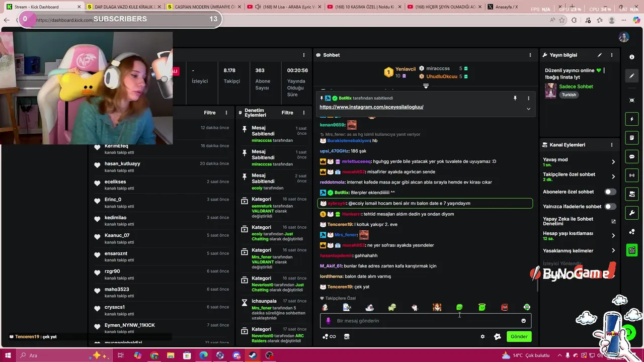The width and height of the screenshot is (644, 362).
Task: Toggle the chat bubble widget in right sidebar
Action: 632,157
